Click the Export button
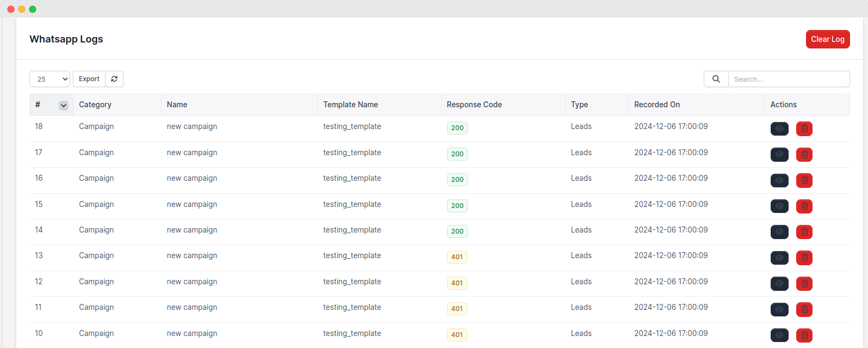This screenshot has width=868, height=348. [89, 79]
